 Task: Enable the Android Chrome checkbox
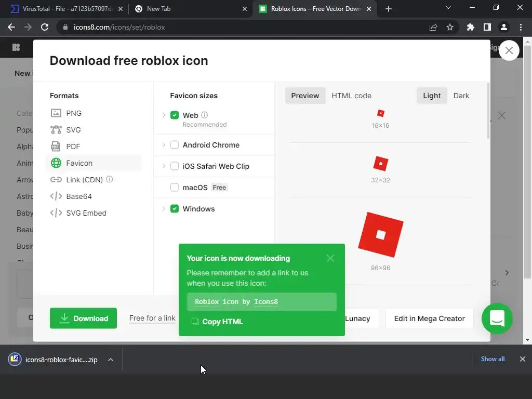(175, 145)
